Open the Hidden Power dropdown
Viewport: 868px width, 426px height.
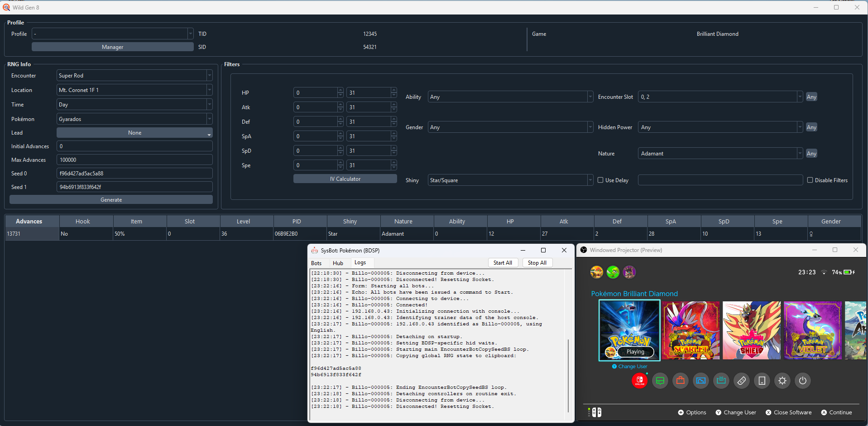tap(720, 127)
